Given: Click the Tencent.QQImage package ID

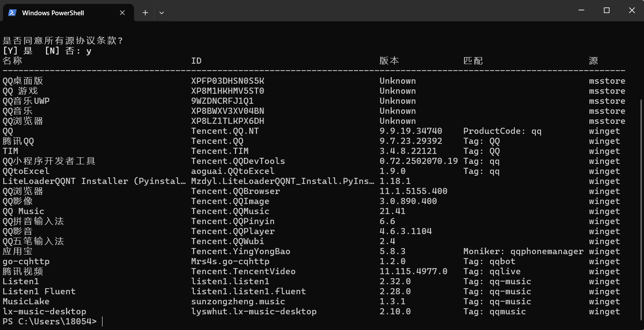Looking at the screenshot, I should pos(230,201).
